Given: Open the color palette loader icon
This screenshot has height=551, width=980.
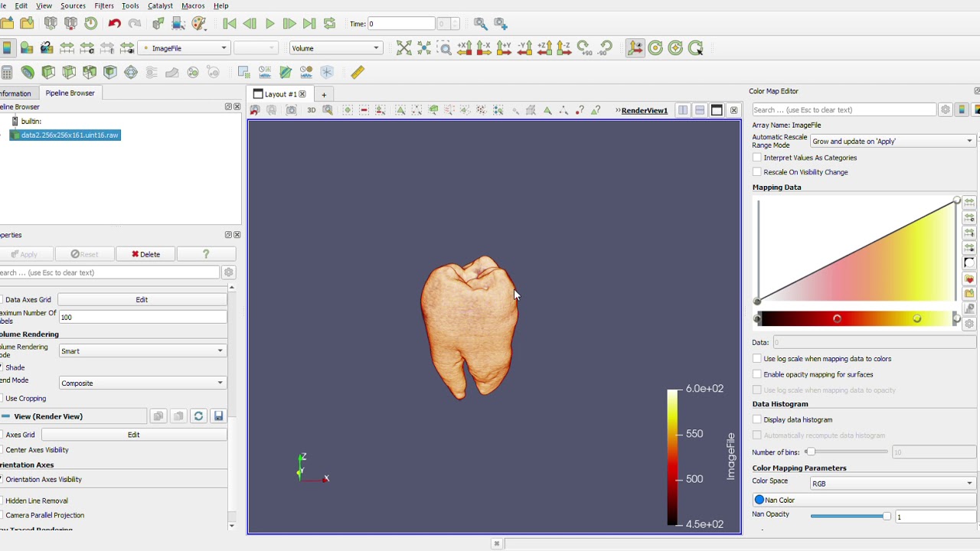Looking at the screenshot, I should point(199,24).
